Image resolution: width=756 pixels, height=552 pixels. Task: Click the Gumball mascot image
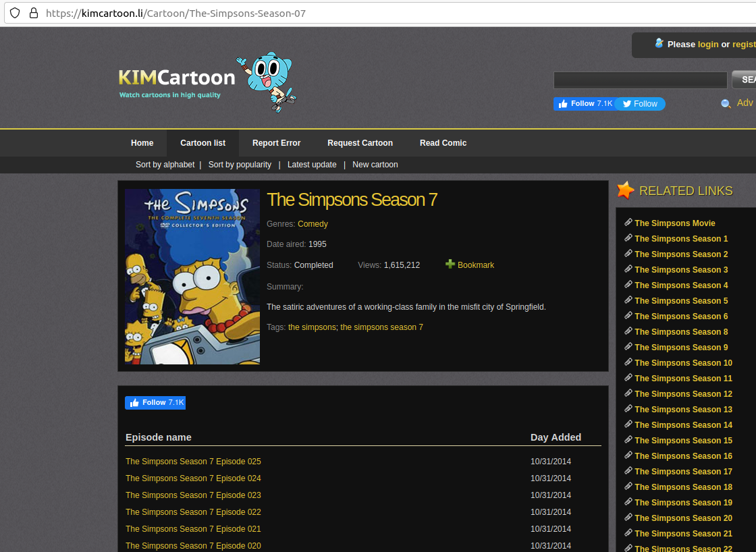[267, 82]
